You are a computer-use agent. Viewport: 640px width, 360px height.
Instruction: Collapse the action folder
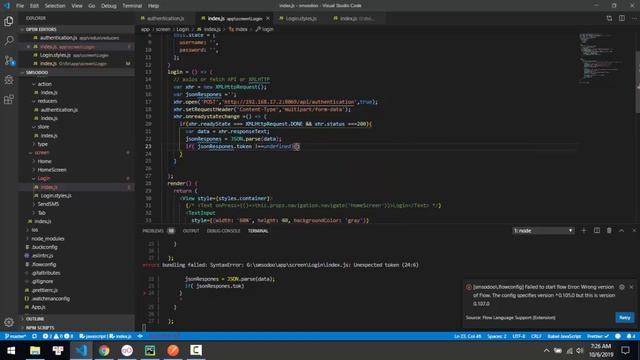(44, 84)
